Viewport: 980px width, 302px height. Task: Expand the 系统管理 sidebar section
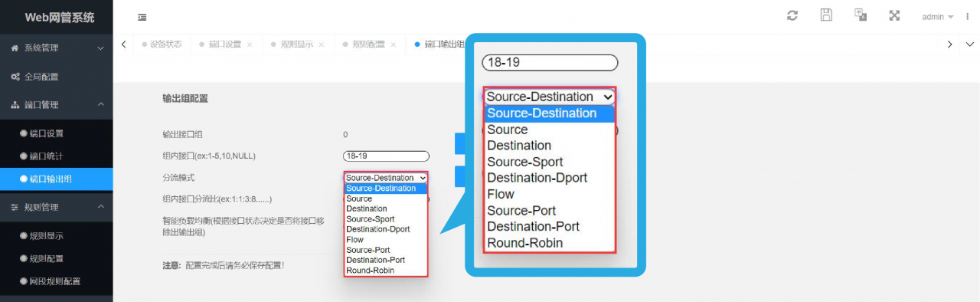pos(56,48)
